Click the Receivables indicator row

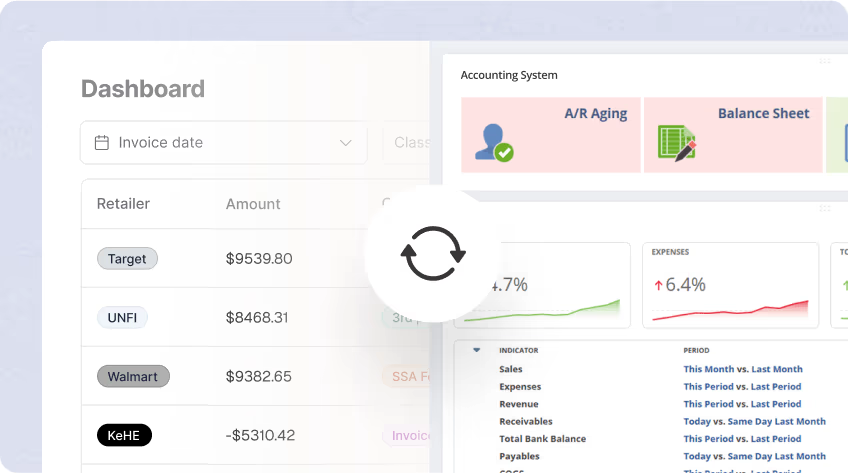(x=526, y=421)
